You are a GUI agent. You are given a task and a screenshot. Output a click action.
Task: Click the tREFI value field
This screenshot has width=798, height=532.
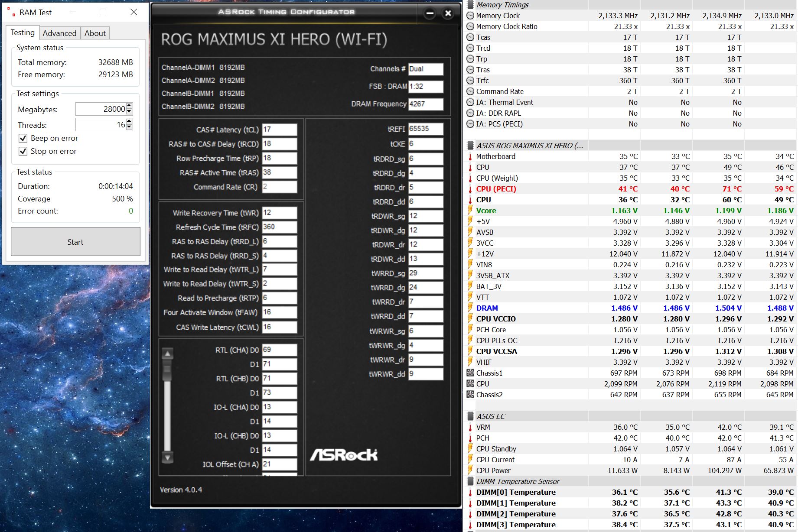(x=426, y=129)
